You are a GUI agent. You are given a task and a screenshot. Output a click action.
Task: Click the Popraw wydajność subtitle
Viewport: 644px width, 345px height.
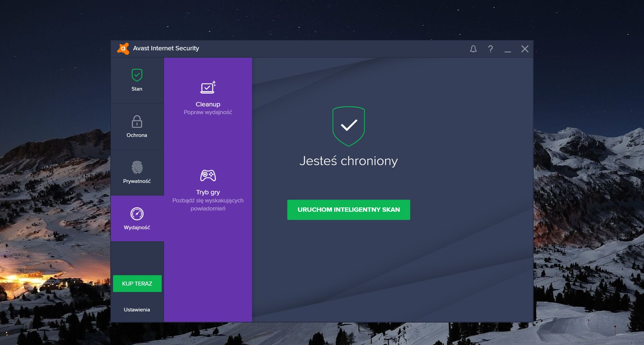coord(208,112)
